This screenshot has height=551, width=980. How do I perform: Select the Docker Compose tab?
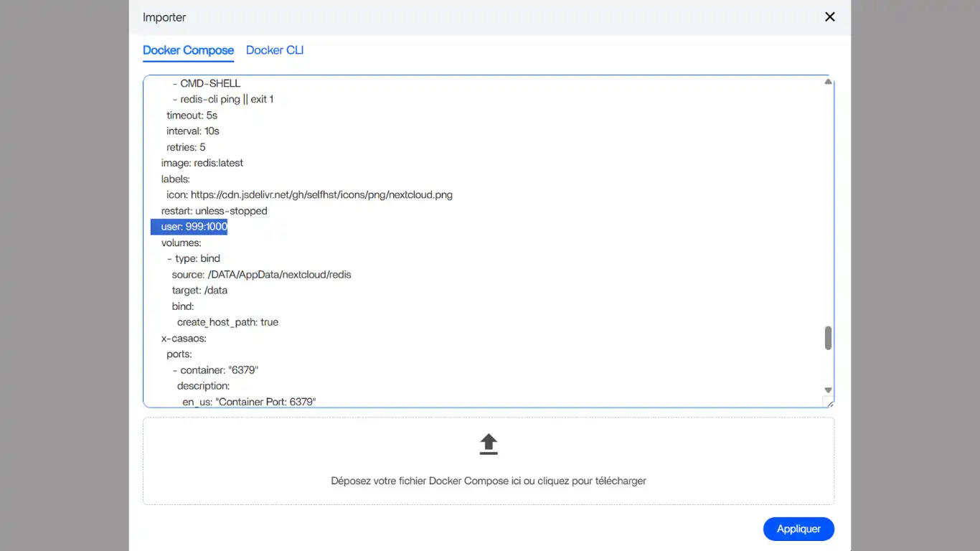pos(188,50)
